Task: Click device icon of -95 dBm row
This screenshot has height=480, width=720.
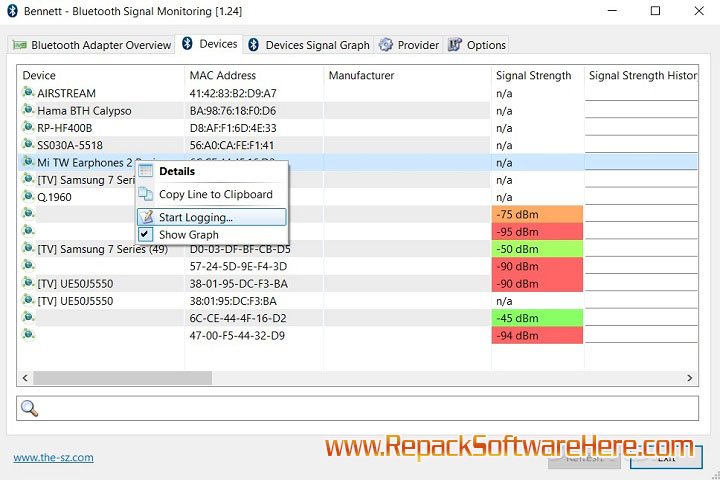Action: point(28,231)
